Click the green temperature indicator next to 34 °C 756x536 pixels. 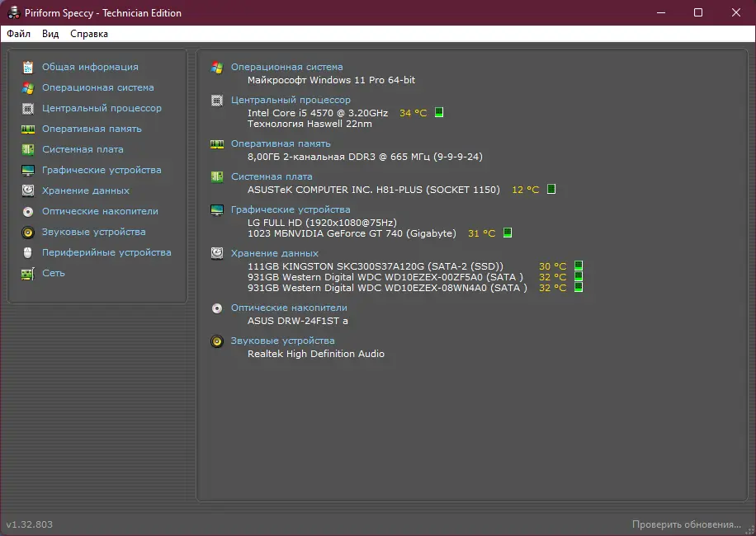click(437, 113)
